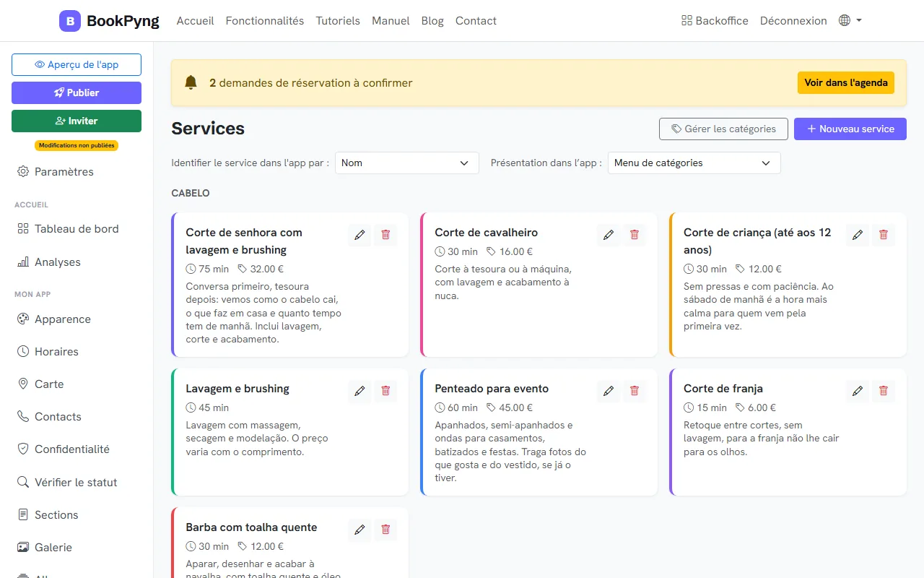Open Horaires in sidebar
The image size is (924, 578).
[77, 351]
